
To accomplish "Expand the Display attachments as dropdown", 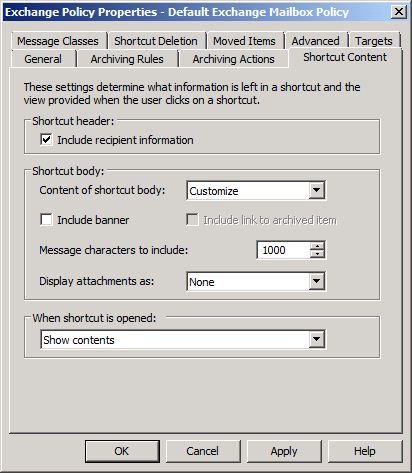I will tap(256, 282).
